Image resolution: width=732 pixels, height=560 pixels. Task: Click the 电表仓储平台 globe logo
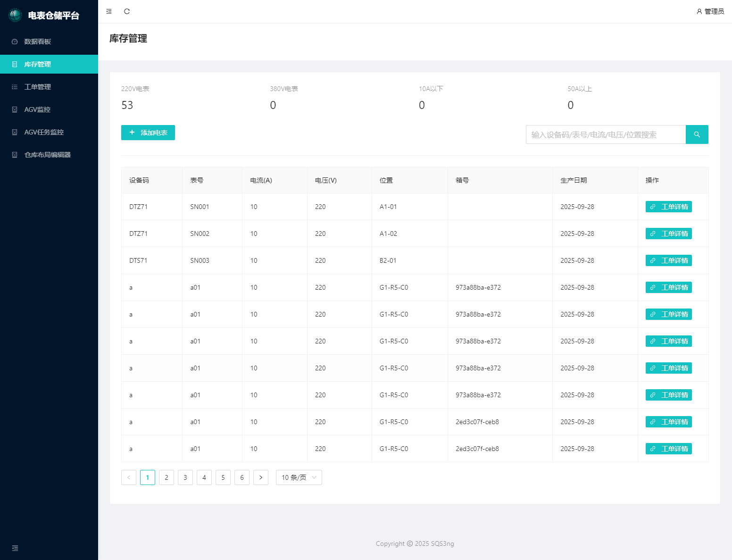click(15, 15)
